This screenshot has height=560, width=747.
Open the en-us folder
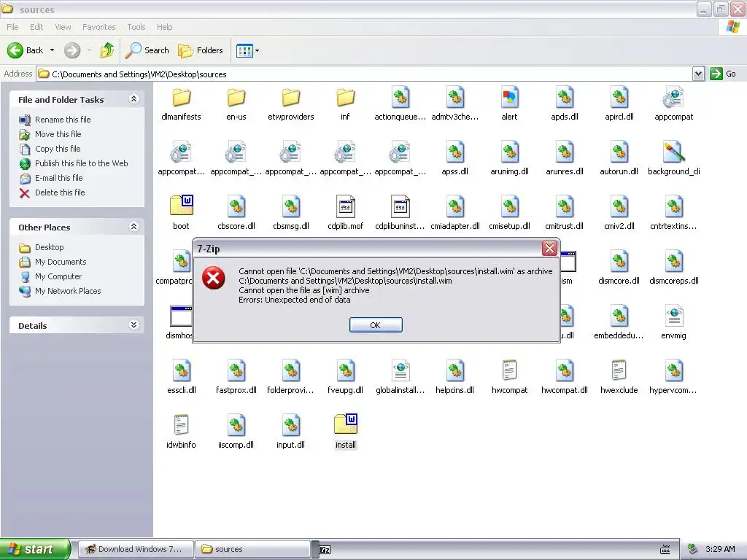pyautogui.click(x=236, y=105)
